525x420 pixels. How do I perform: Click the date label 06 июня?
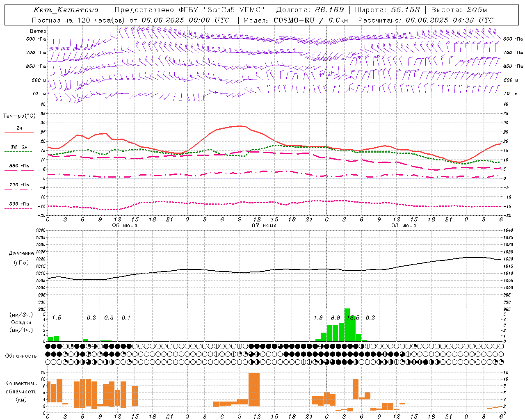(125, 226)
